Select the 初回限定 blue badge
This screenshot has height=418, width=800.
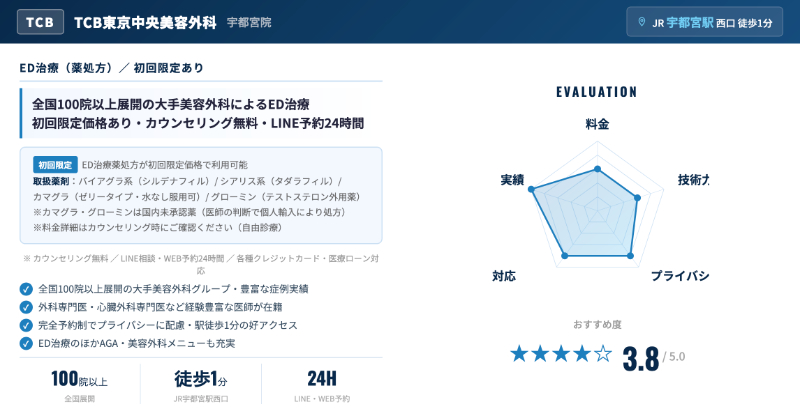55,165
